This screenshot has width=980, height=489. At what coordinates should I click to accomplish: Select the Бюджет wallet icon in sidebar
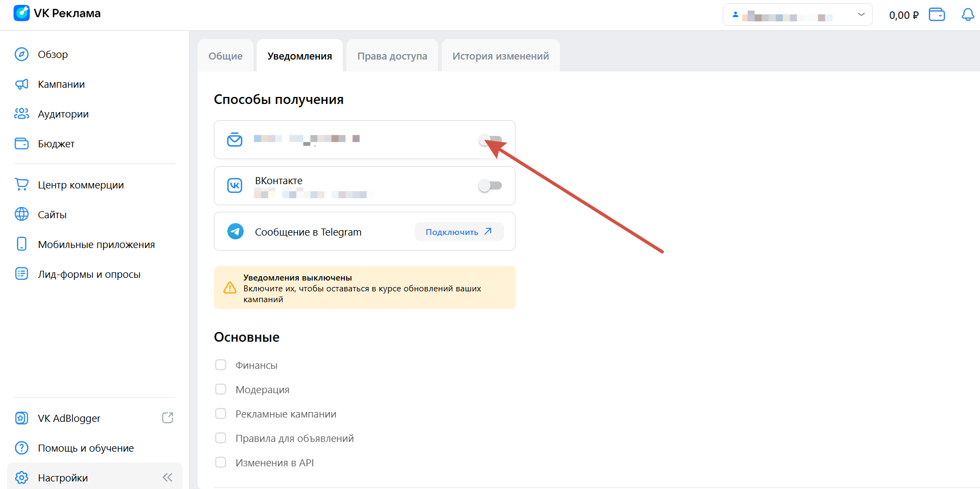[22, 144]
